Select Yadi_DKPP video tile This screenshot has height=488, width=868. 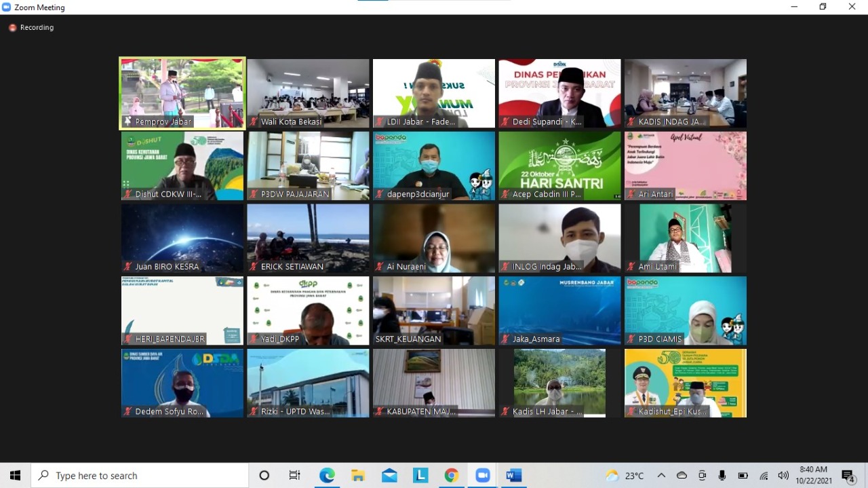pyautogui.click(x=308, y=310)
